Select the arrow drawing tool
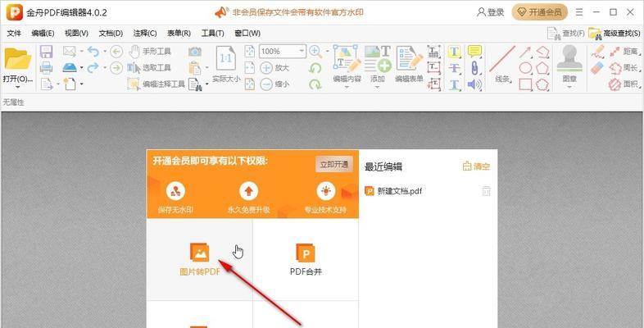Screen dimensions: 644x328 (x=525, y=52)
